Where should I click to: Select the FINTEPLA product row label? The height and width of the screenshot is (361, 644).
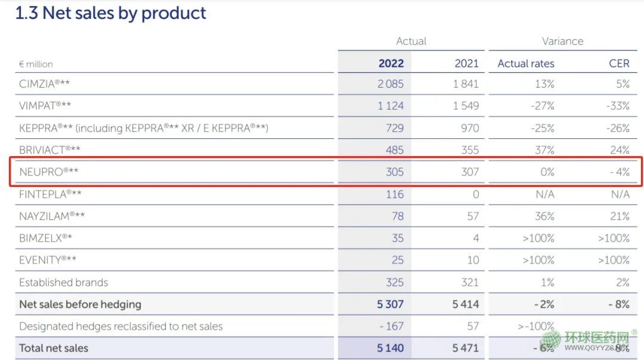click(50, 194)
